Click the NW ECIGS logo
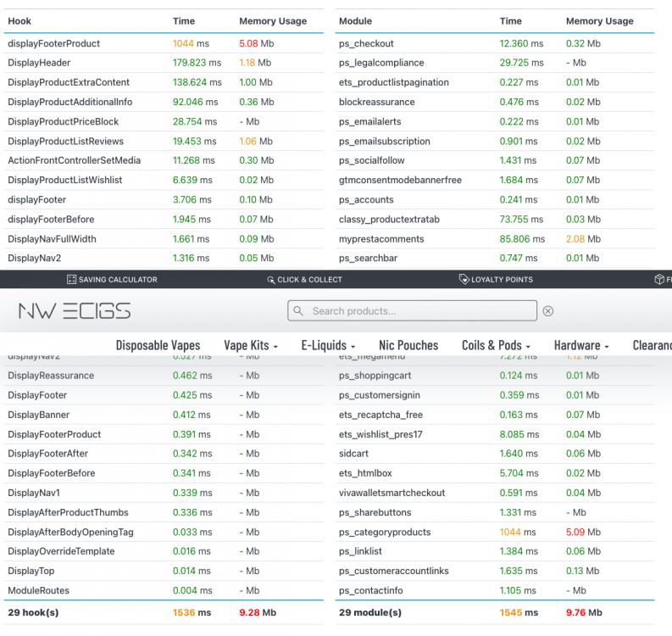 click(75, 311)
